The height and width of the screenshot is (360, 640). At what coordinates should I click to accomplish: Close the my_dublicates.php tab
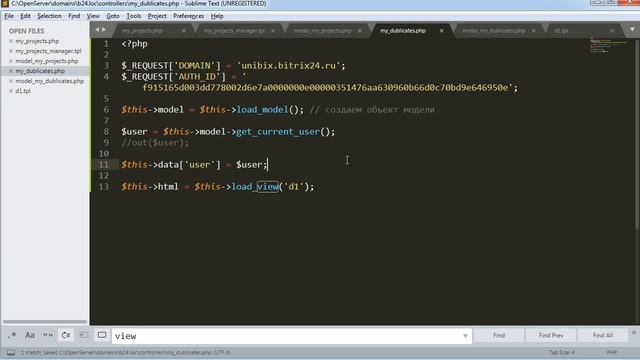point(441,31)
